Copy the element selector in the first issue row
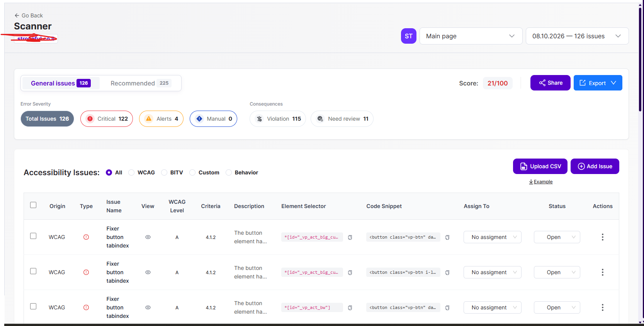Viewport: 644px width, 326px height. point(350,237)
